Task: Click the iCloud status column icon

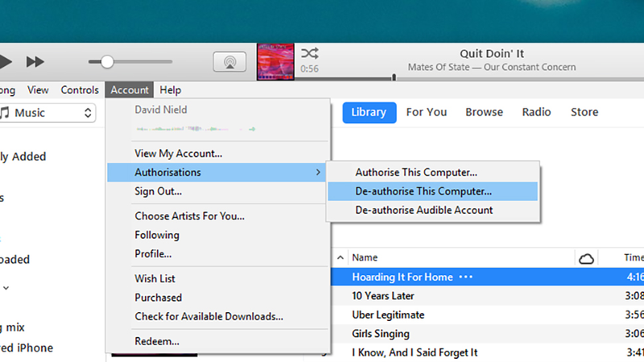Action: (586, 258)
